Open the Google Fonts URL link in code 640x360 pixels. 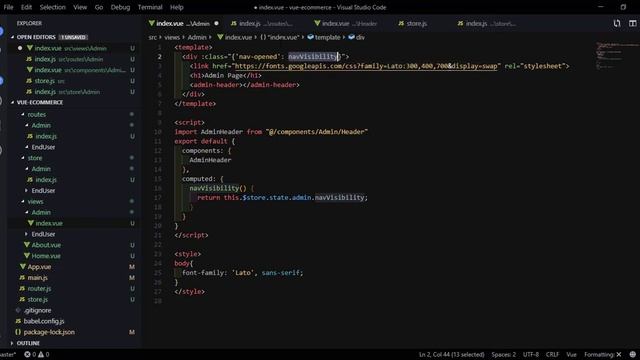tap(366, 66)
